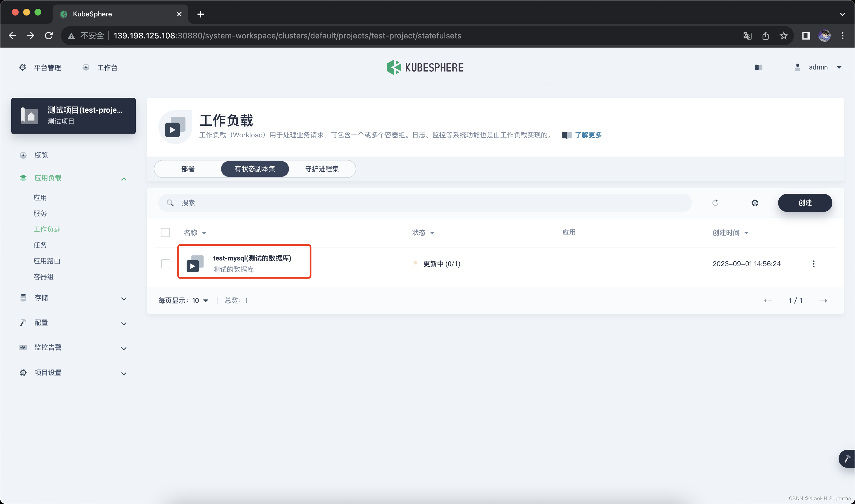This screenshot has width=855, height=504.
Task: Click the KubeSphere logo
Action: pos(425,67)
